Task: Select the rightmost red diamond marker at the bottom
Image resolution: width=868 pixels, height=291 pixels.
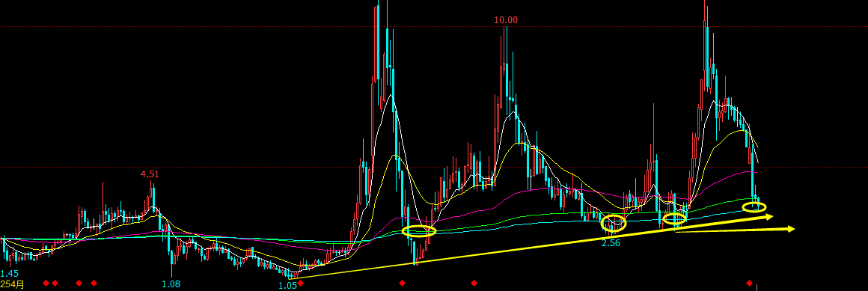Action: [x=750, y=284]
